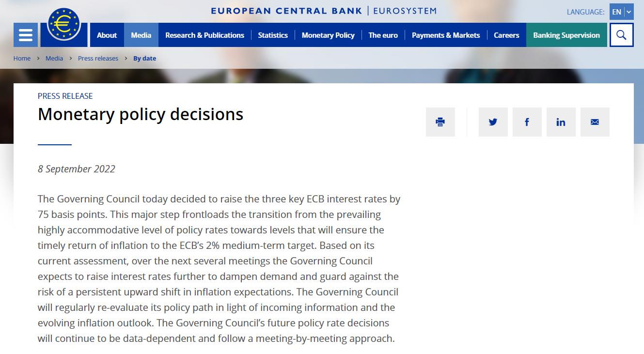
Task: Share the press release on LinkedIn
Action: tap(561, 122)
